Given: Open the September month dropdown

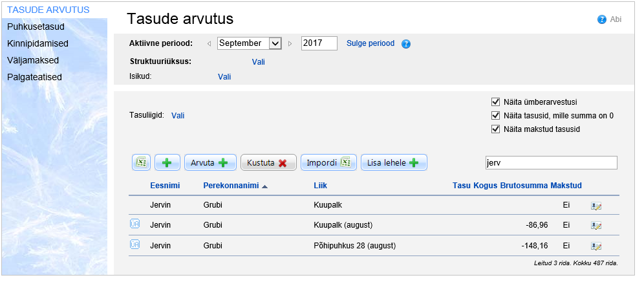Looking at the screenshot, I should coord(275,43).
